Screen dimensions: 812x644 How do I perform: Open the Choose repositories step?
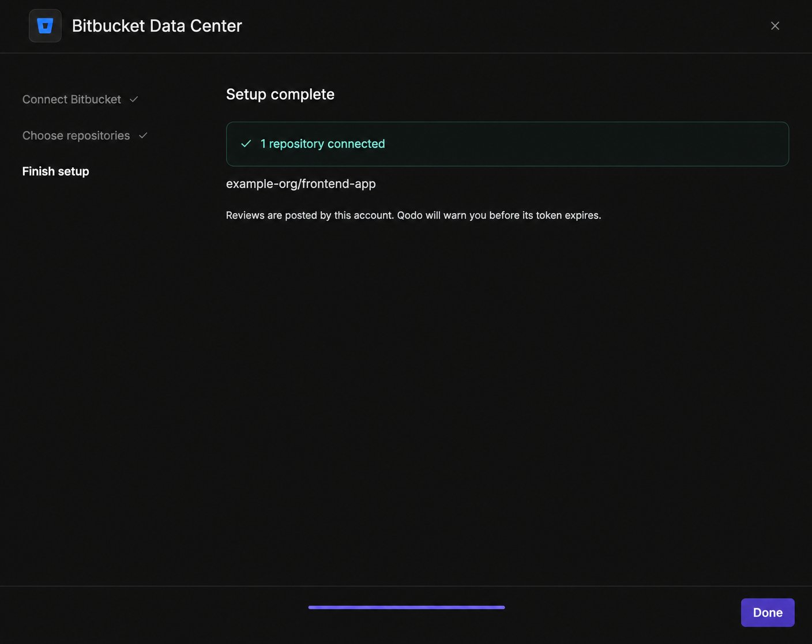(x=76, y=135)
